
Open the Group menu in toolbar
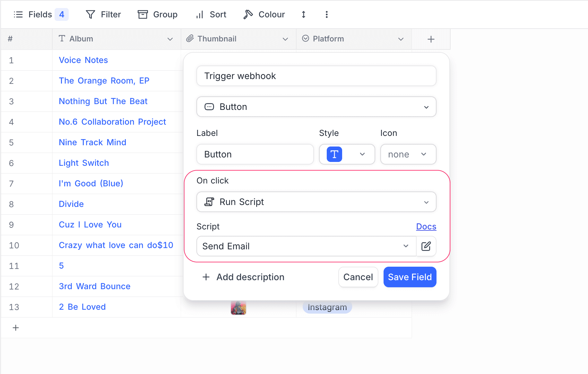click(x=158, y=14)
